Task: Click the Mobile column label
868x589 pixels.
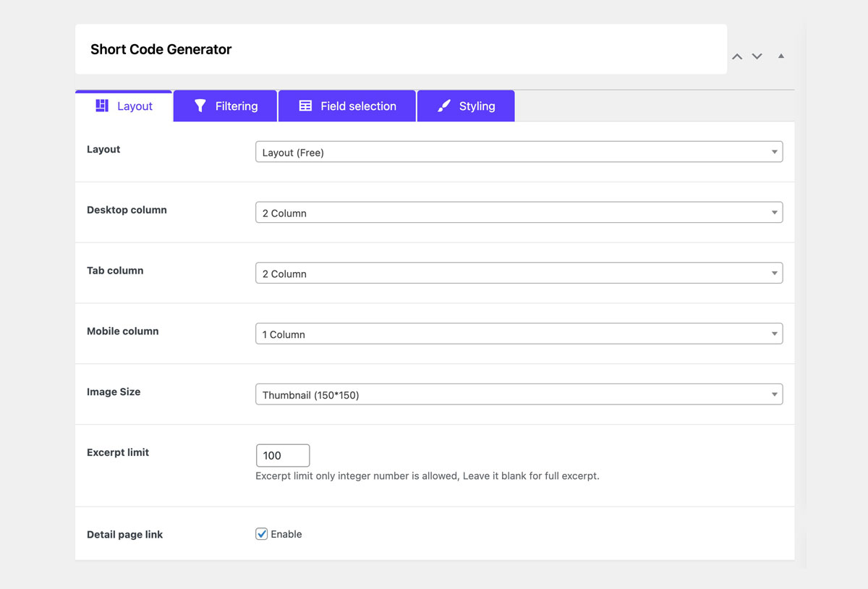Action: tap(122, 331)
